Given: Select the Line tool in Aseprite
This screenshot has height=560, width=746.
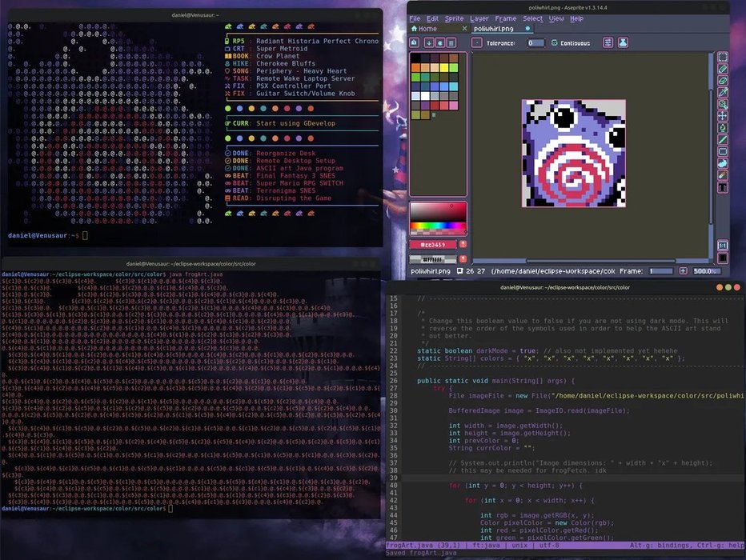Looking at the screenshot, I should (x=723, y=140).
